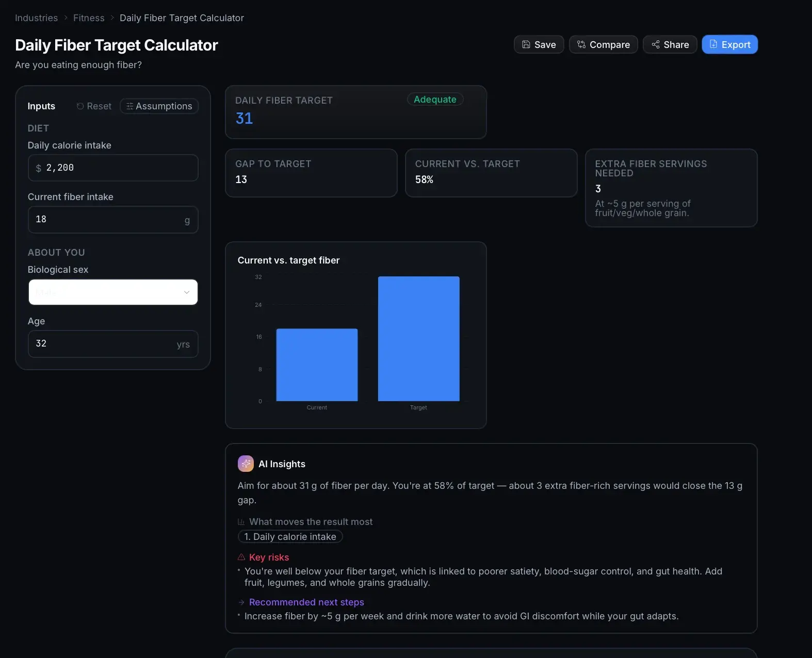
Task: Click the Current bar in chart
Action: [317, 365]
